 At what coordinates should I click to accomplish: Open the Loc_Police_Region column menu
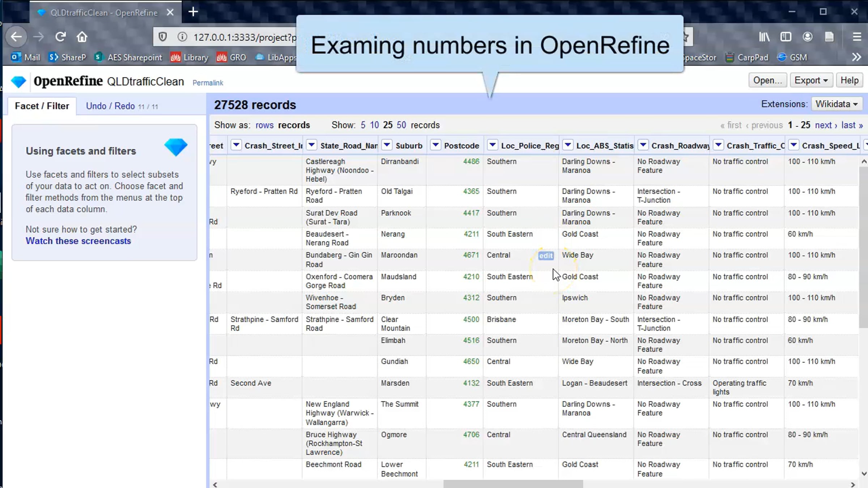coord(492,145)
